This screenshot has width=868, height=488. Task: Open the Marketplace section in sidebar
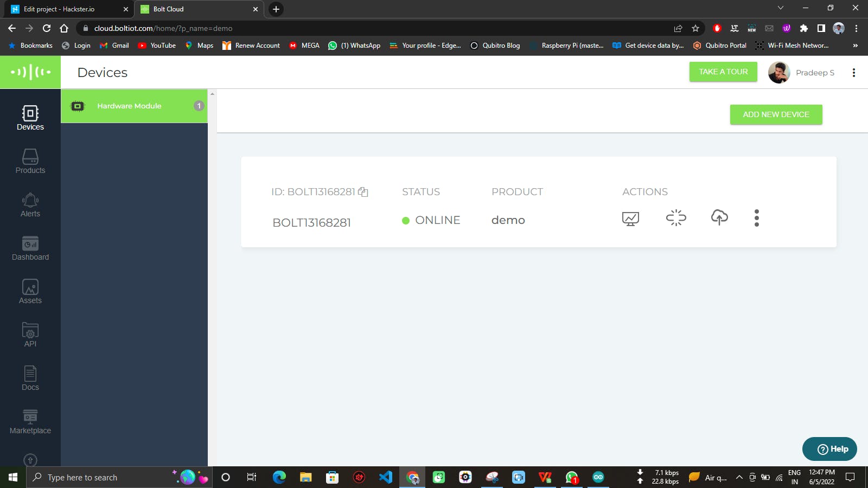pyautogui.click(x=30, y=422)
